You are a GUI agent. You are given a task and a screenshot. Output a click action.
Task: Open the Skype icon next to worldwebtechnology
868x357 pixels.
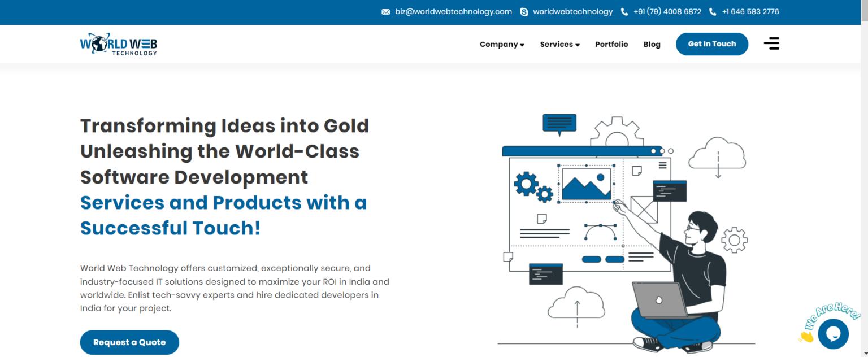524,11
